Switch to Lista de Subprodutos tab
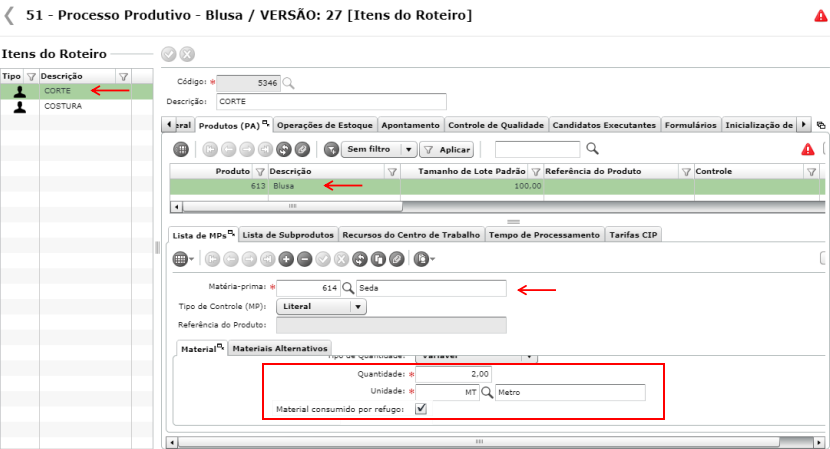 288,235
